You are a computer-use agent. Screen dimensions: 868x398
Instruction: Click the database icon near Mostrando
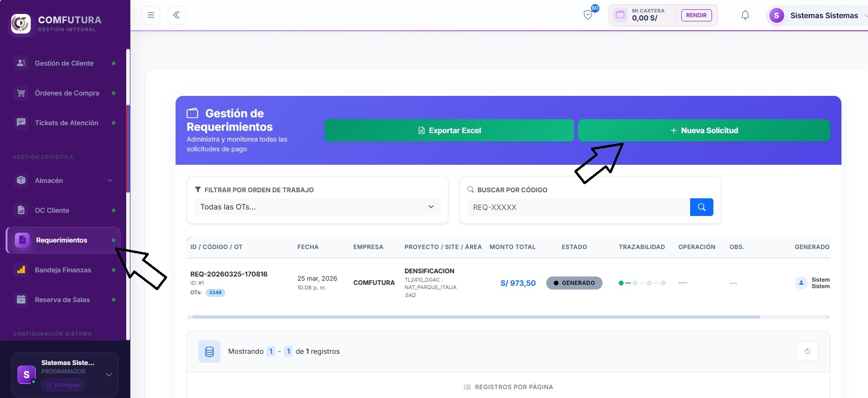point(210,351)
